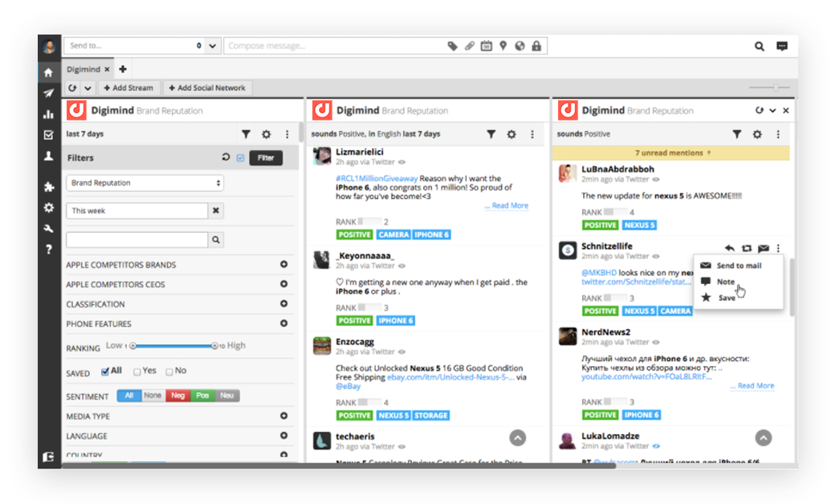Click the paperclip attach icon in compose bar
Image resolution: width=836 pixels, height=504 pixels.
point(469,46)
